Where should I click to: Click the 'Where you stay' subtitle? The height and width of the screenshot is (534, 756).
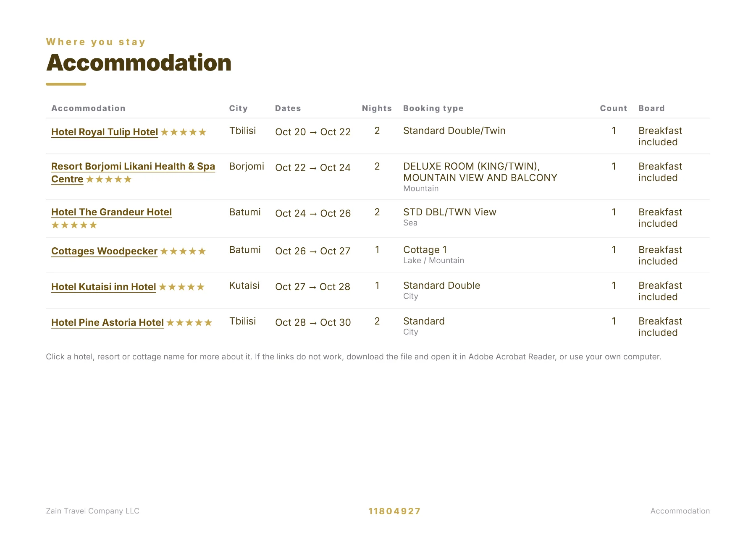point(96,42)
